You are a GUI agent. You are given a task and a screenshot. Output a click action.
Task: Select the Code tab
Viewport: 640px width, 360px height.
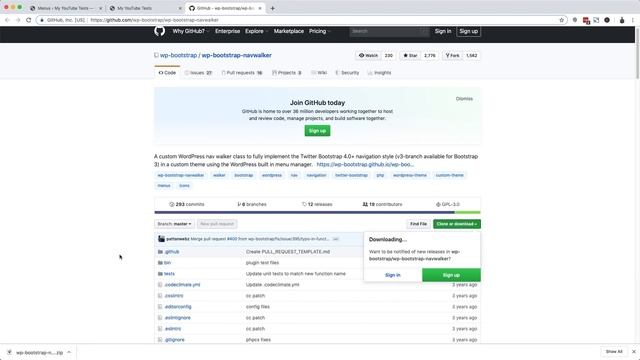[167, 73]
